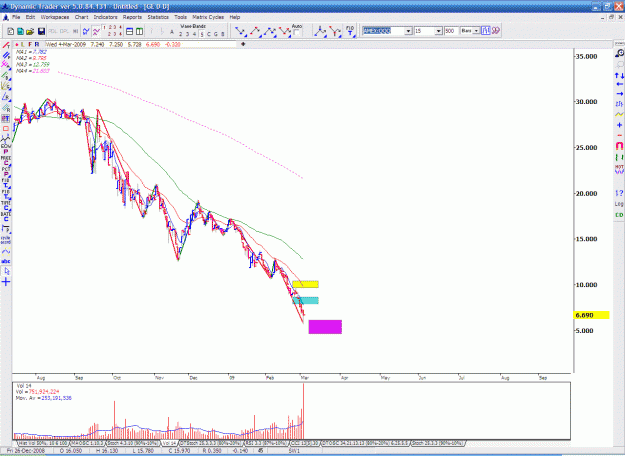This screenshot has height=456, width=625.
Task: Open the Reports menu
Action: (x=132, y=17)
